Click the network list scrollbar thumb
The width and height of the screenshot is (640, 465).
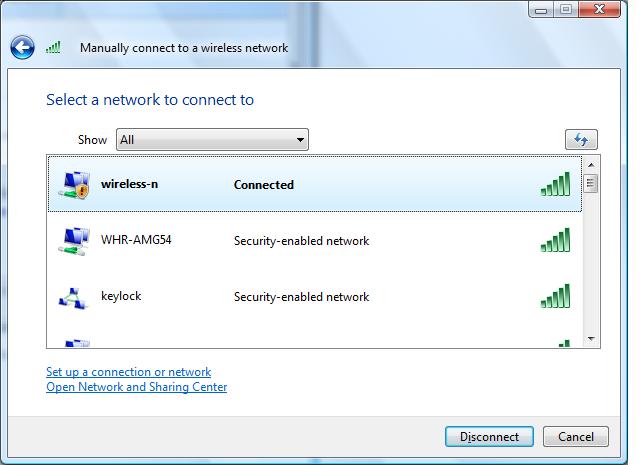click(x=591, y=183)
